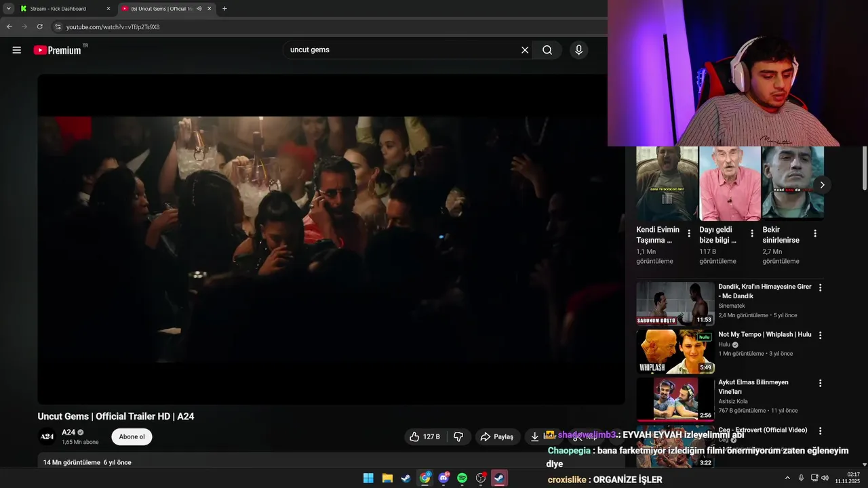Screen dimensions: 868x488
Task: Open a new browser tab
Action: coord(224,9)
